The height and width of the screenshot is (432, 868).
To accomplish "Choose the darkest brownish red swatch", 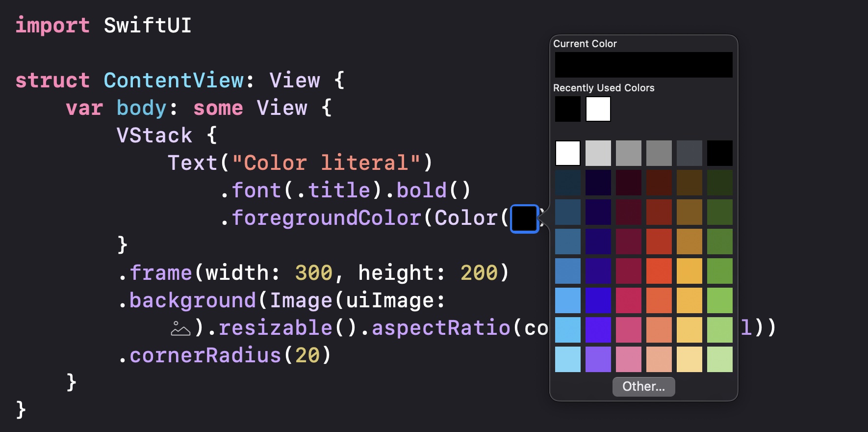I will click(659, 183).
